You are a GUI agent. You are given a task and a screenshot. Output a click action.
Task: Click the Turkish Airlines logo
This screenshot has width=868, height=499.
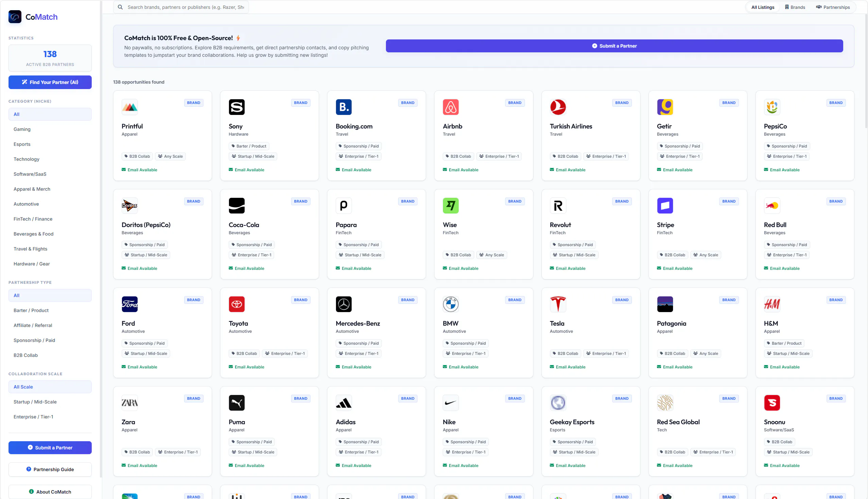557,107
